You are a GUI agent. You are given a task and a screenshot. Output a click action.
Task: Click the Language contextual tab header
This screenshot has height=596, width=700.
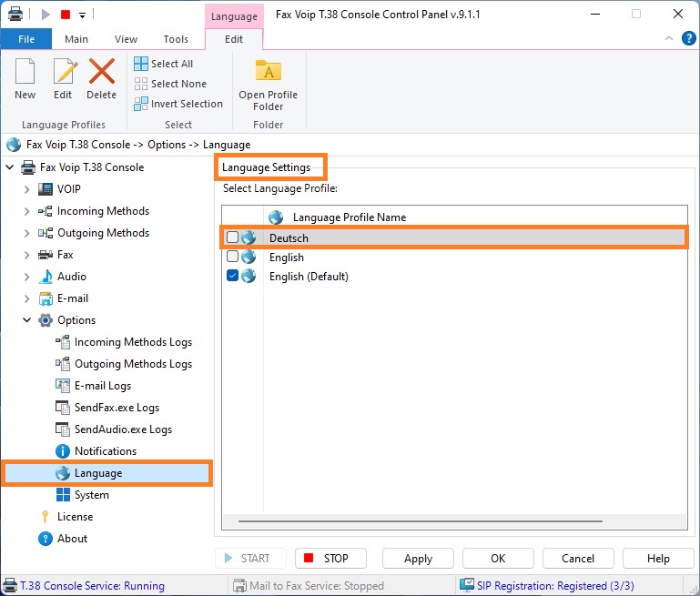click(234, 16)
